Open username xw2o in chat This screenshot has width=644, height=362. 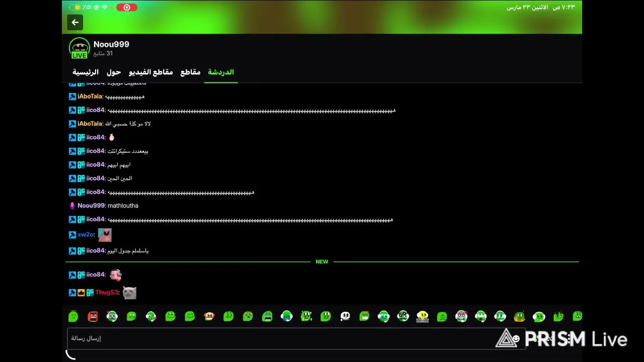pos(86,235)
